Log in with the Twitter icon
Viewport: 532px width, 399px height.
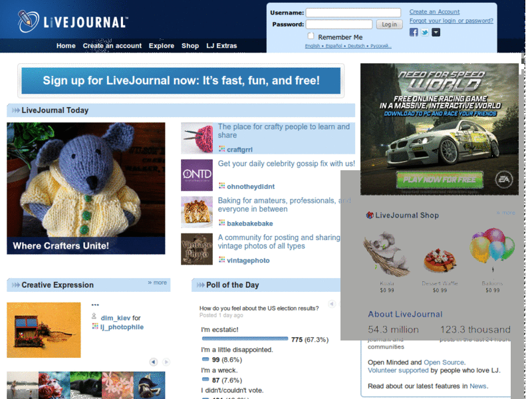point(425,32)
